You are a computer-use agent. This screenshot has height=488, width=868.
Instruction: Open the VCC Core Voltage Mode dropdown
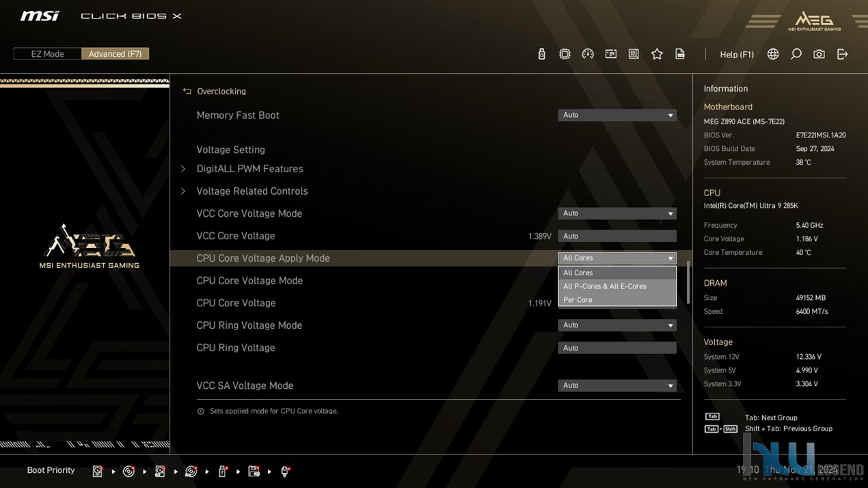617,213
